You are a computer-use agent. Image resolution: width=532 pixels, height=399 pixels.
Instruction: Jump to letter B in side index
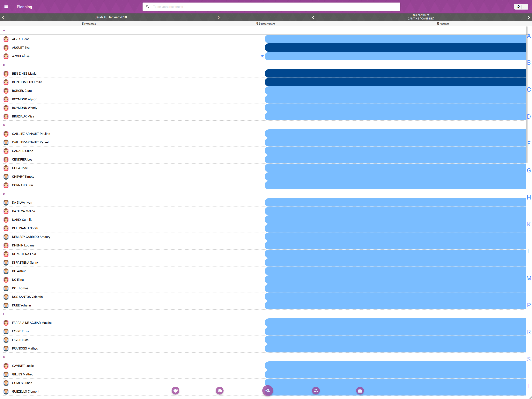[x=529, y=63]
